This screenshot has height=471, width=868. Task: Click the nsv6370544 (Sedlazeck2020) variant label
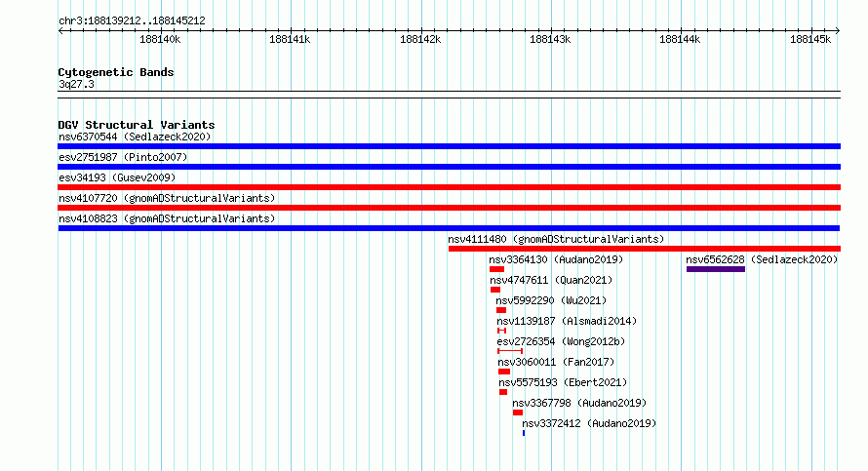coord(135,137)
